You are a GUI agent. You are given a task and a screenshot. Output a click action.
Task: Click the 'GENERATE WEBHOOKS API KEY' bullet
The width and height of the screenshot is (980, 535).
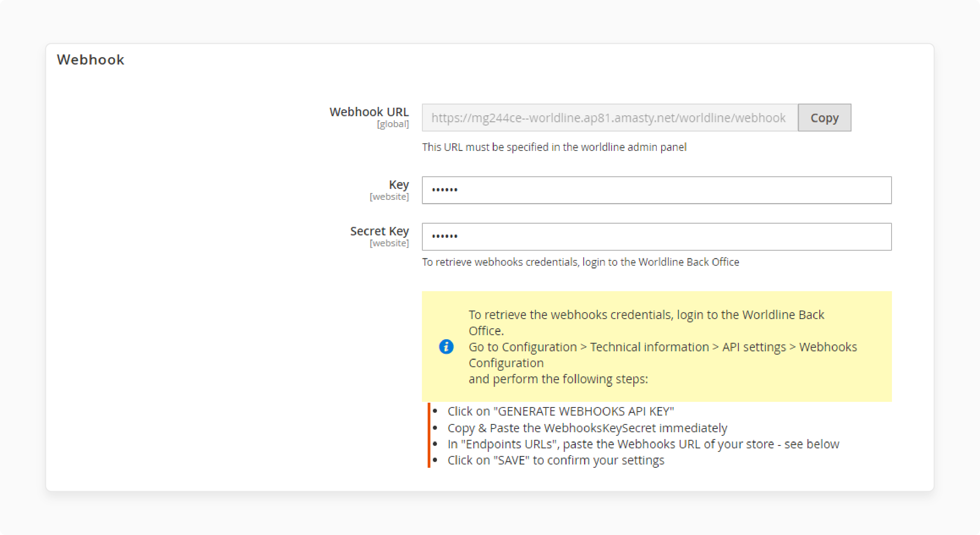(x=561, y=411)
